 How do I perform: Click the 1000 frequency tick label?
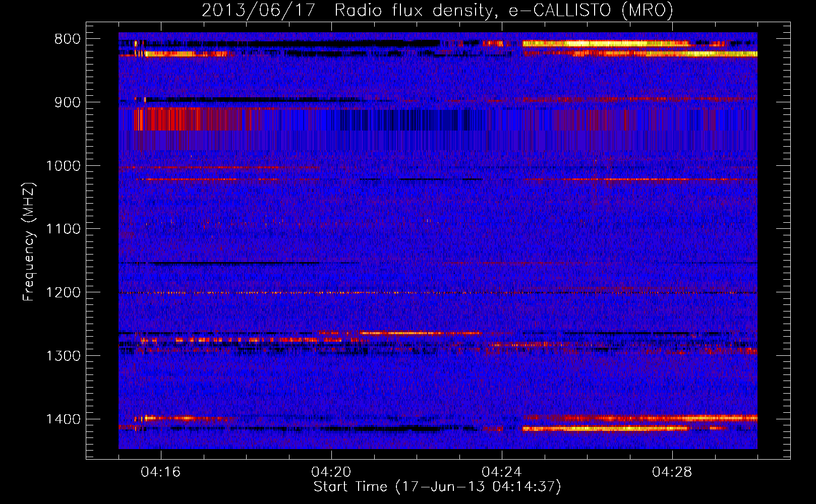point(64,166)
